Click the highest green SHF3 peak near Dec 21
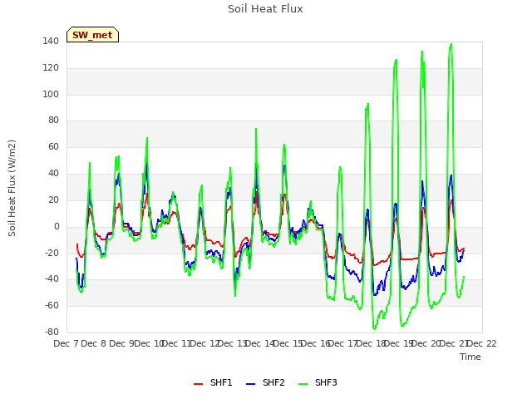The height and width of the screenshot is (399, 532). [451, 44]
